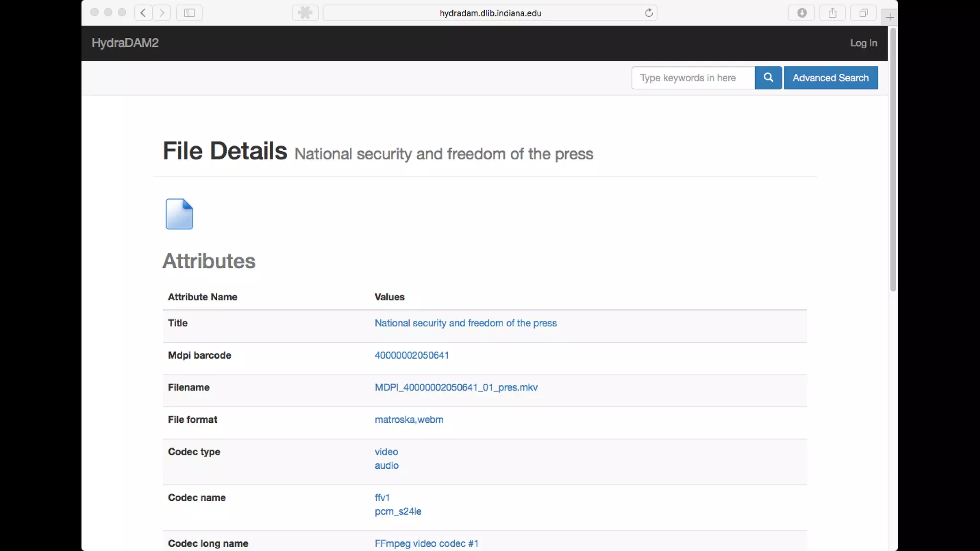Click the page vertical scrollbar
Viewport: 980px width, 551px height.
[892, 160]
